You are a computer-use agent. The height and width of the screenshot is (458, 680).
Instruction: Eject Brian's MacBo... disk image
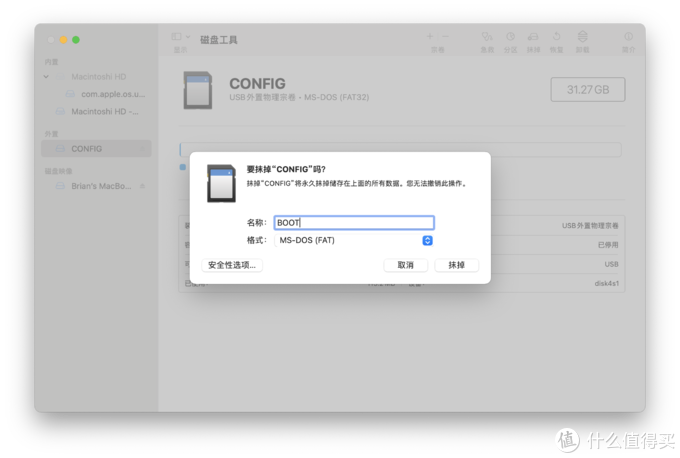tap(143, 186)
